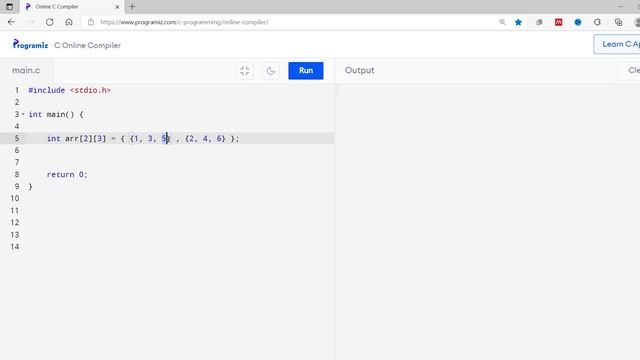
Task: Open the red extension icon
Action: pos(558,22)
